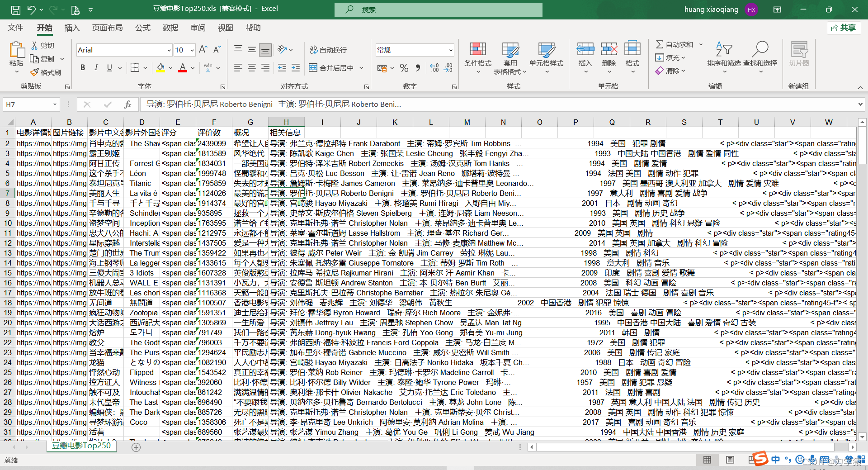Expand the formula bar

(860, 104)
